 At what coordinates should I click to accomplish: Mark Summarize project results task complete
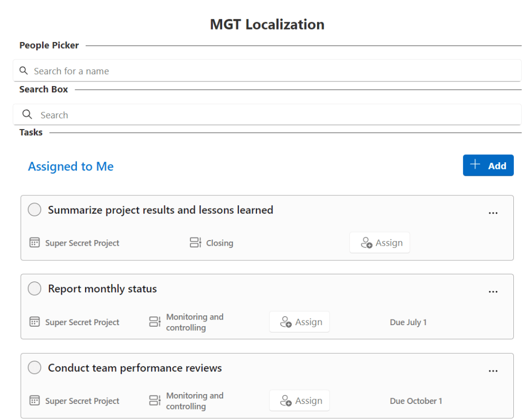click(34, 210)
